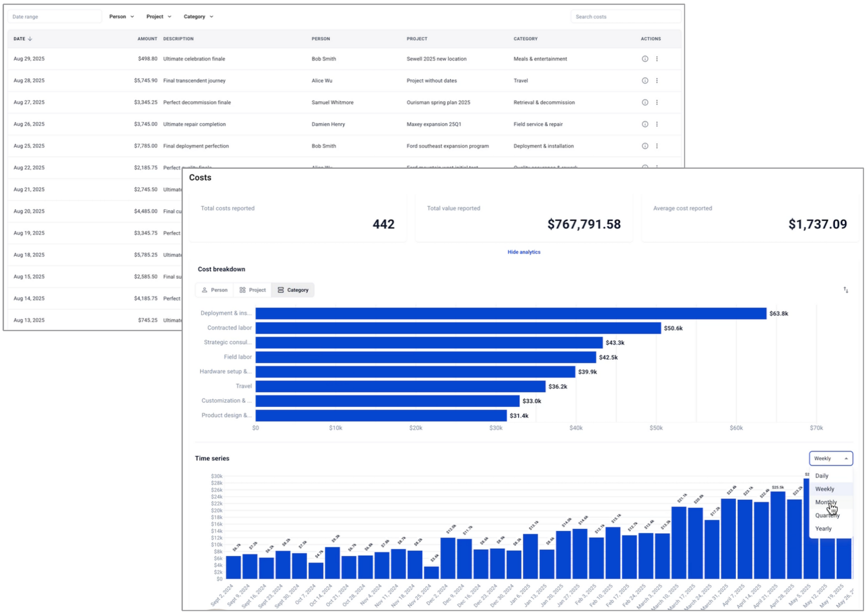Click the Date column sort arrow
Screen dimensions: 868x614
[30, 39]
